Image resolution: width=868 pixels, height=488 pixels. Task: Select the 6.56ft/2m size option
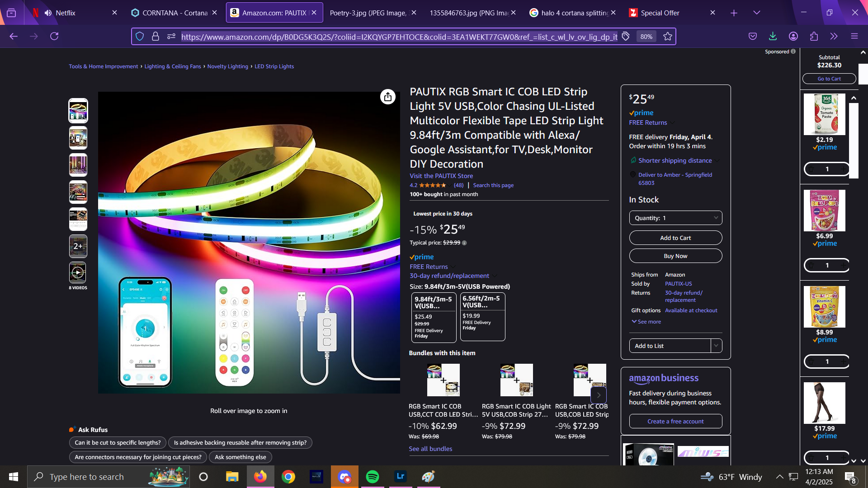482,316
